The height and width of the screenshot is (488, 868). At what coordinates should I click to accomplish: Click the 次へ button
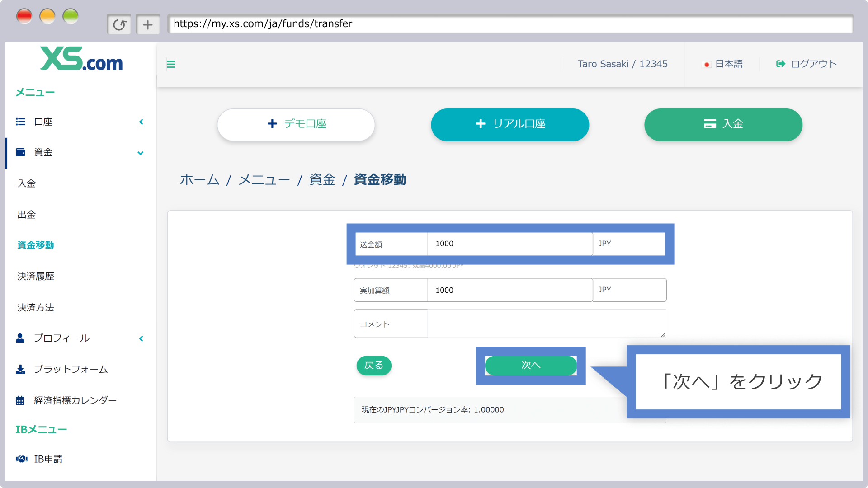[x=531, y=365]
